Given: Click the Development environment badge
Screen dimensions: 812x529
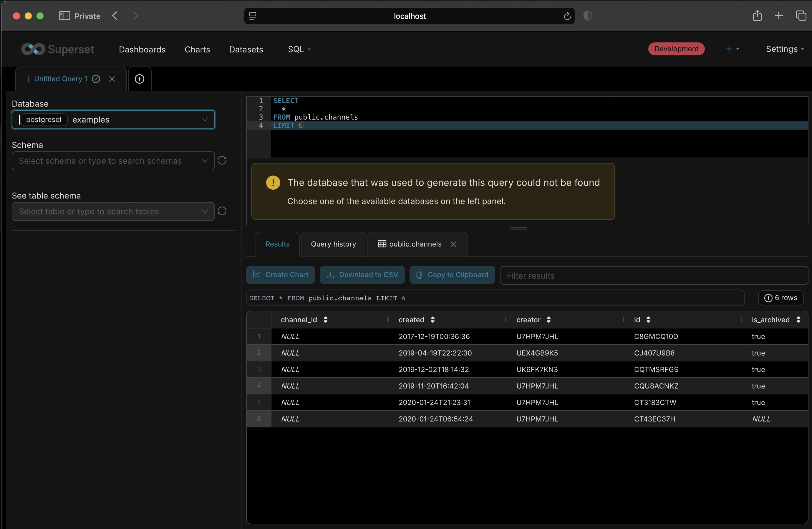Looking at the screenshot, I should coord(676,49).
